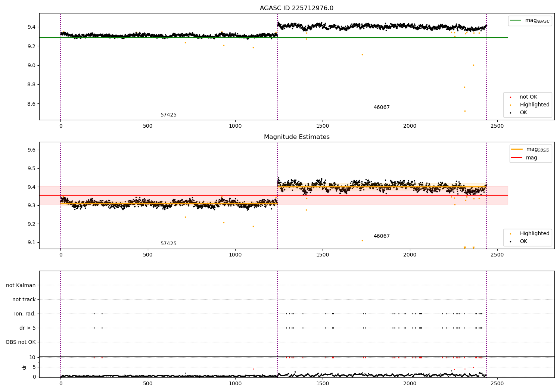Screen dimensions: 560x392
Task: Click the orange outlier near 9.1 in Magnitude Estimates plot
Action: (362, 240)
